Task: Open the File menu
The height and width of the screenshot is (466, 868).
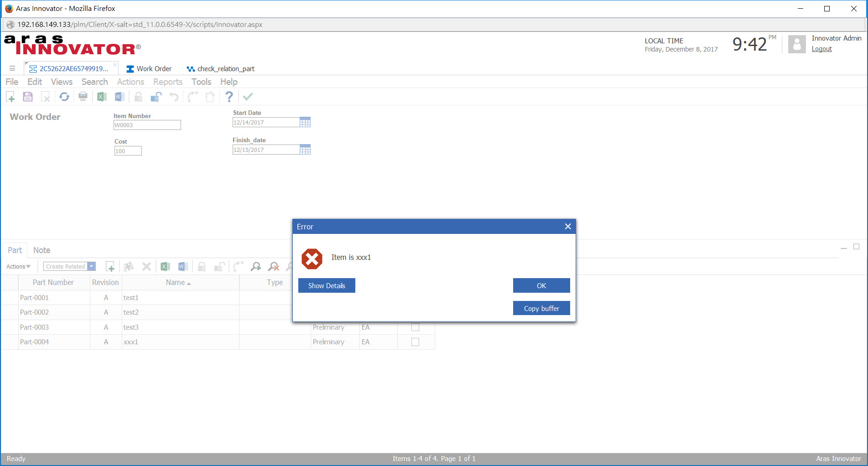Action: point(12,82)
